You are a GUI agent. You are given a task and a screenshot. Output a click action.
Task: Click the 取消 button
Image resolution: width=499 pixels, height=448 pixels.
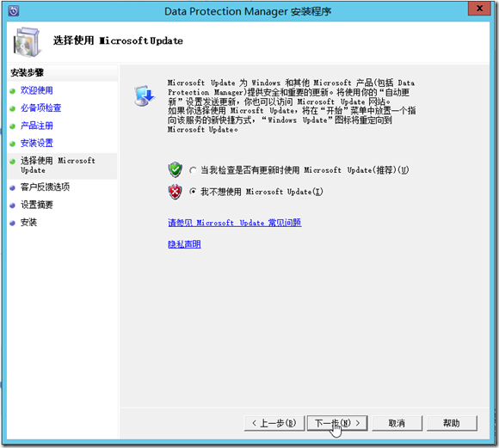point(397,423)
